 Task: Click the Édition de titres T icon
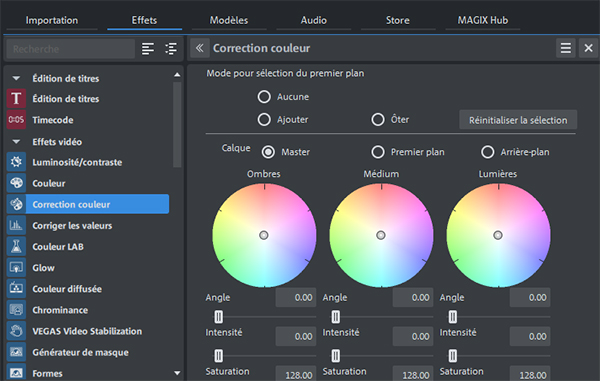tap(16, 99)
